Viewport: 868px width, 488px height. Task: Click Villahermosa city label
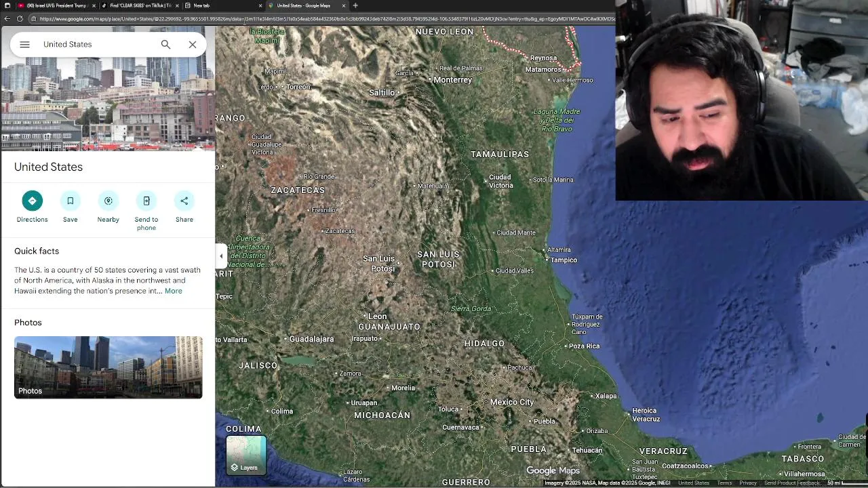804,474
